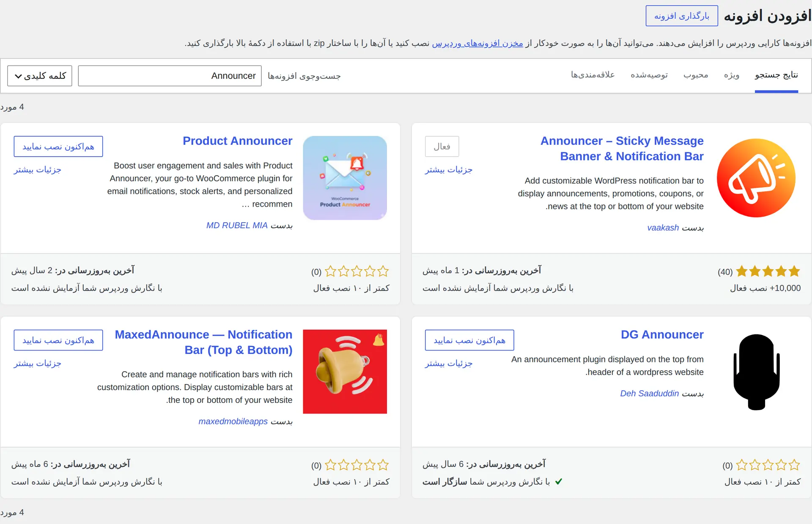Screen dimensions: 812x524
Task: Open 'جزئیات بیشتر' for Announcer Sticky Message
Action: [449, 170]
